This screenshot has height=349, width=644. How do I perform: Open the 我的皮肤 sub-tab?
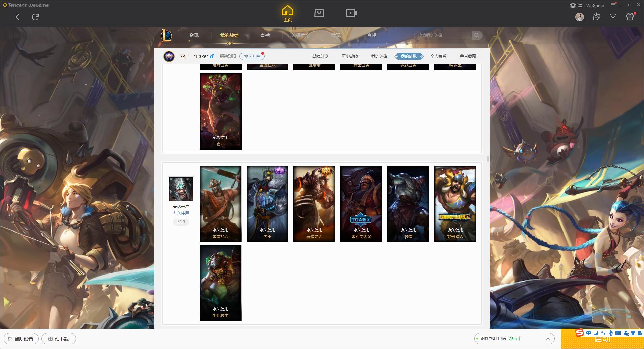(x=409, y=56)
